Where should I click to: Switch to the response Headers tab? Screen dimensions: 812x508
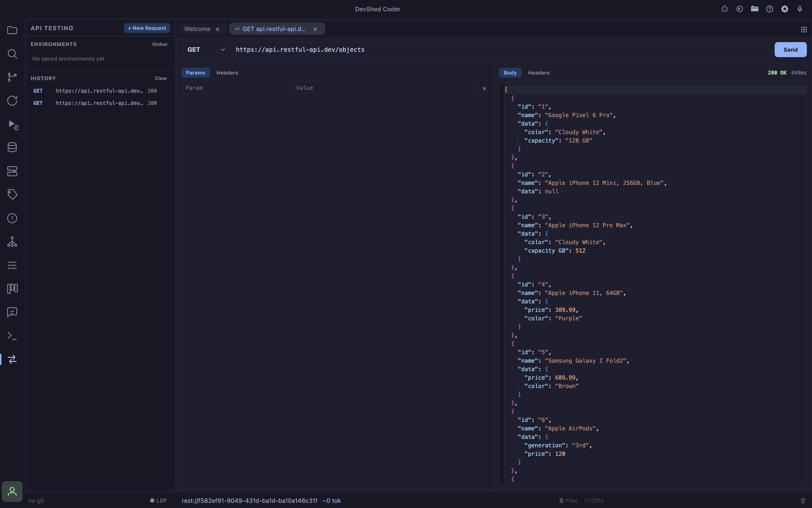539,73
